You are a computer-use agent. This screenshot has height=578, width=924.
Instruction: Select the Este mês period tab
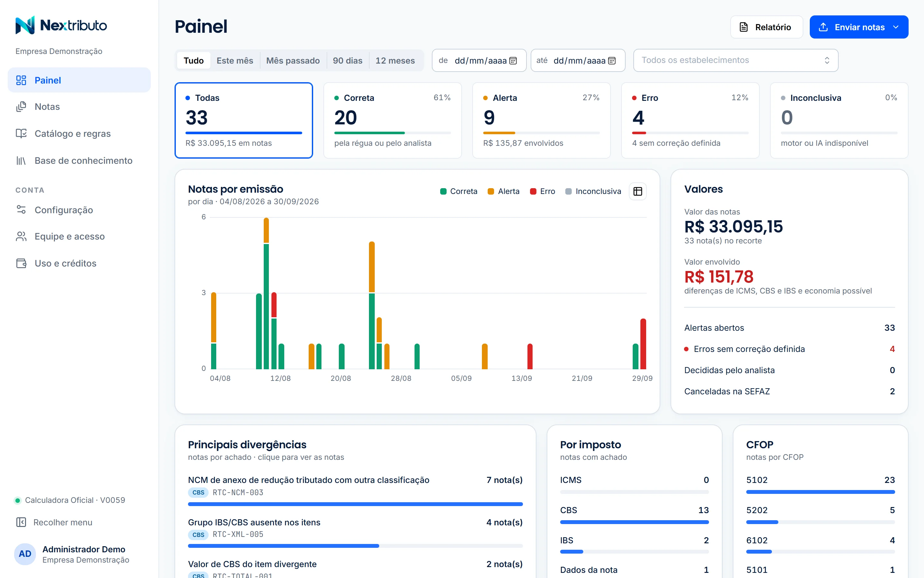coord(235,60)
